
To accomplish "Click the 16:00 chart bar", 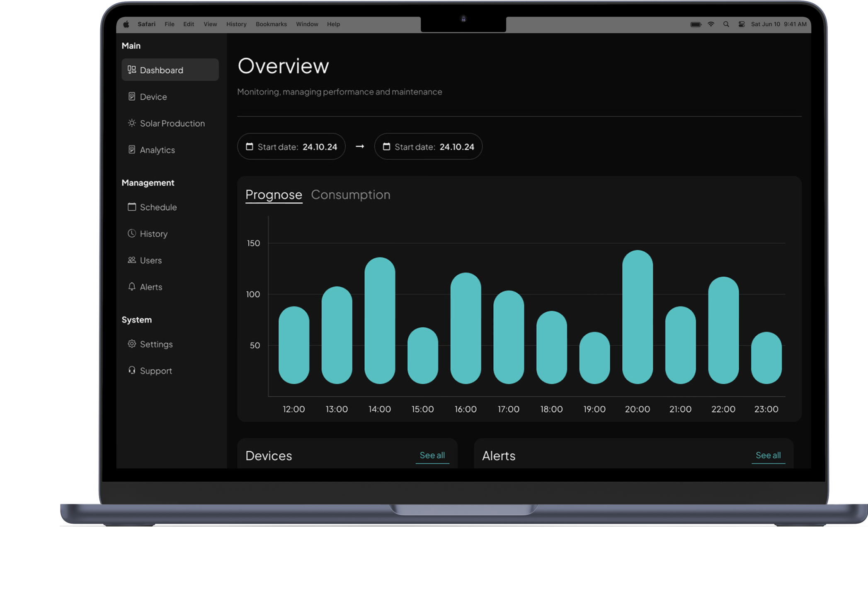I will (x=466, y=328).
